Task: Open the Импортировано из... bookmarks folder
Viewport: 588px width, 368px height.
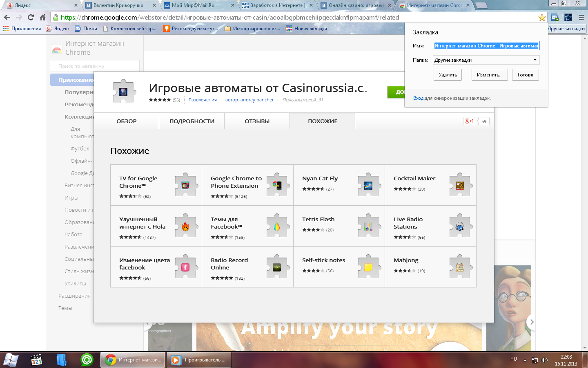Action: click(252, 29)
